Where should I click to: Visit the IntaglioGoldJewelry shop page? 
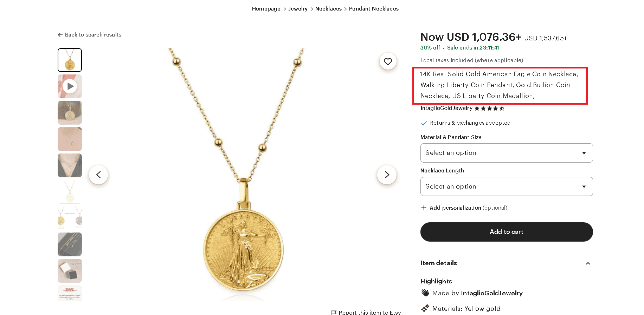tap(446, 109)
